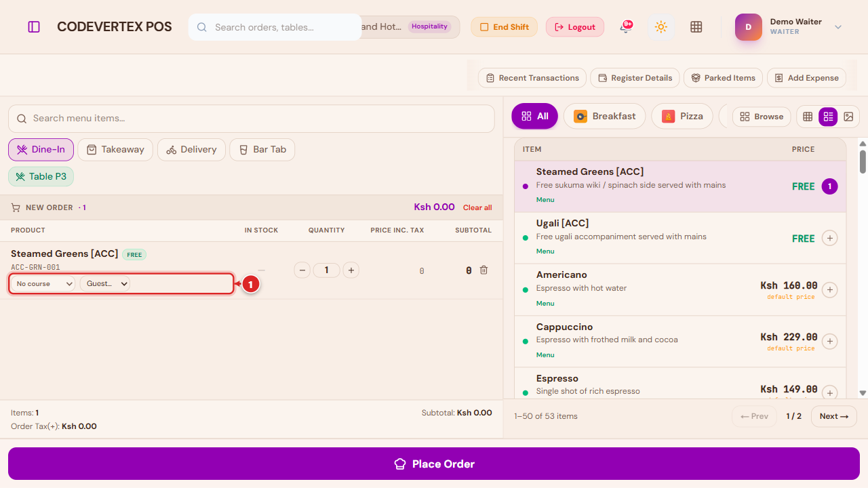Screen dimensions: 868x488
Task: Filter menu by Breakfast category
Action: point(604,116)
